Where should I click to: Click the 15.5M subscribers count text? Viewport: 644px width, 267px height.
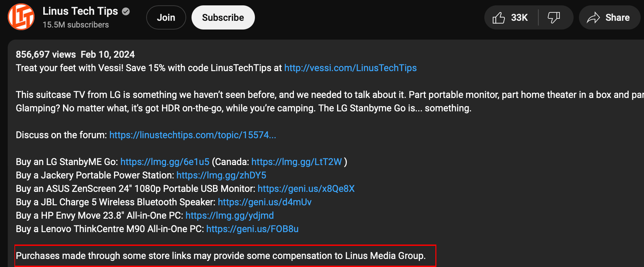(x=76, y=25)
